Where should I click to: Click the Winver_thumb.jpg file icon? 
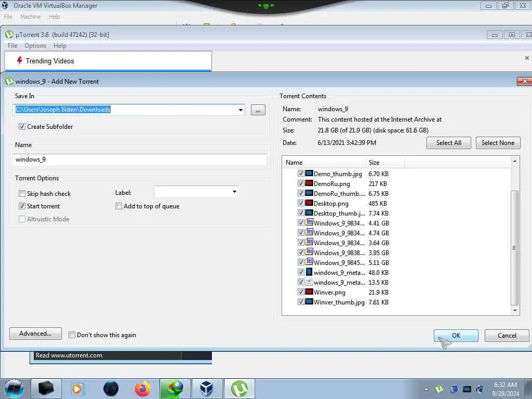309,301
